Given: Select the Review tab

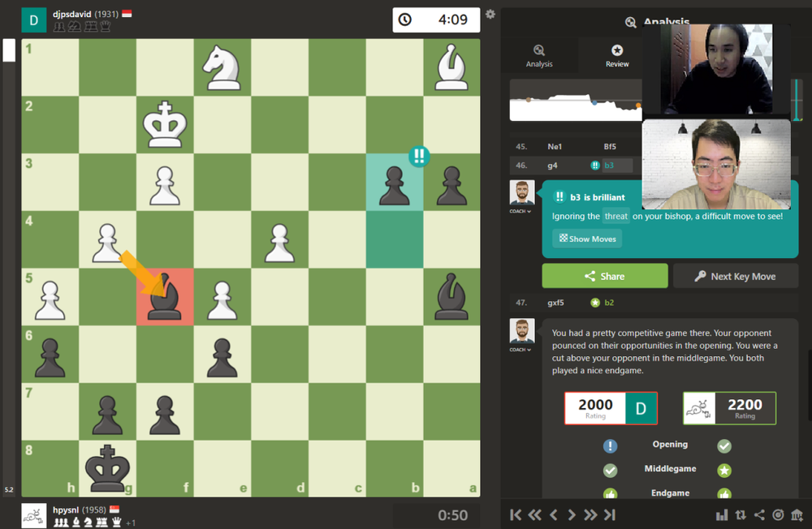Looking at the screenshot, I should click(617, 55).
